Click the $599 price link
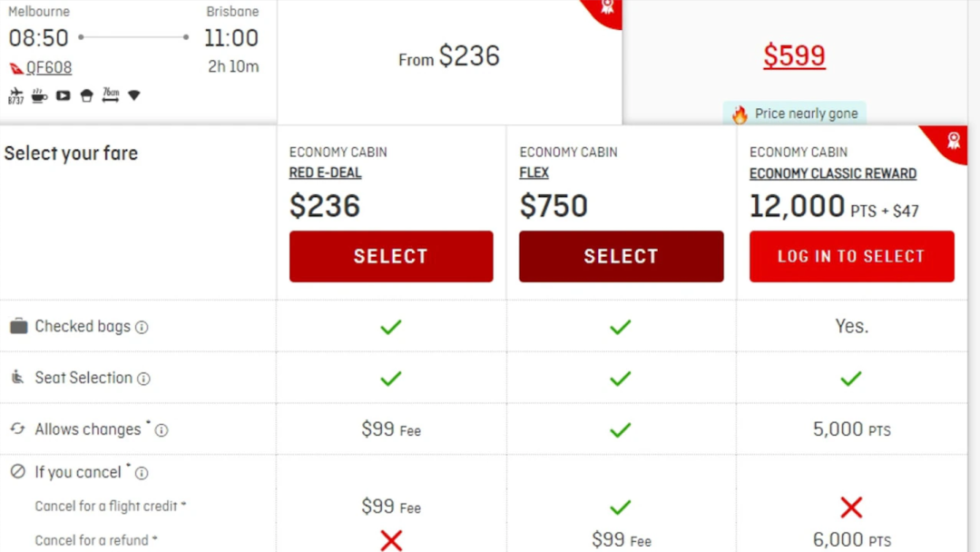Viewport: 980px width, 552px height. [794, 56]
